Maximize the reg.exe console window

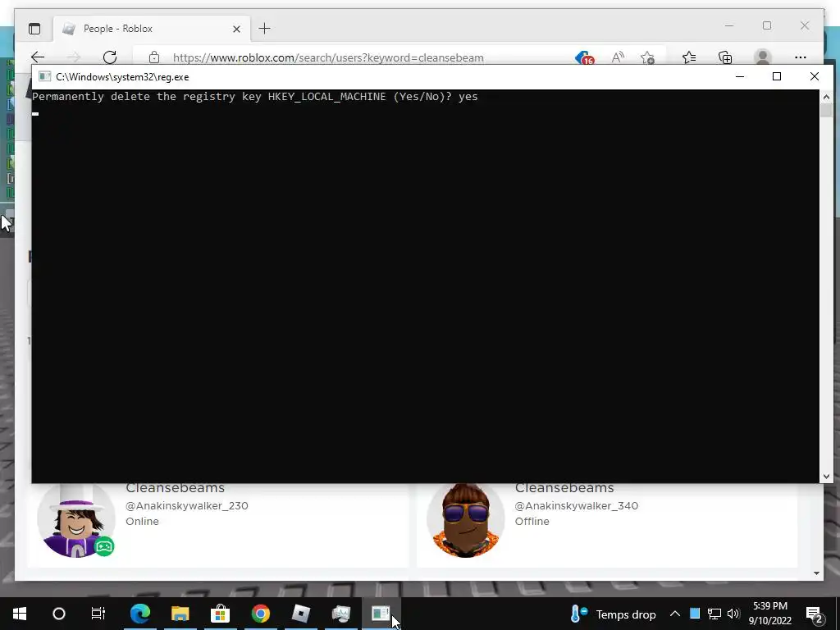tap(777, 76)
